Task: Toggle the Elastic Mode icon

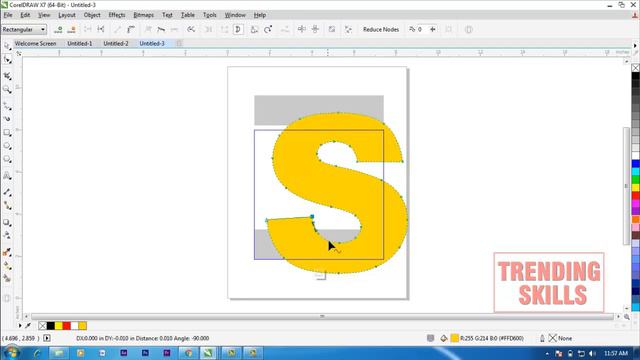Action: pos(332,29)
